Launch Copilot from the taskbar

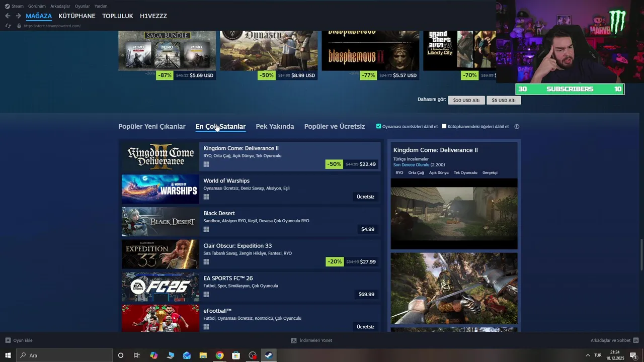154,355
